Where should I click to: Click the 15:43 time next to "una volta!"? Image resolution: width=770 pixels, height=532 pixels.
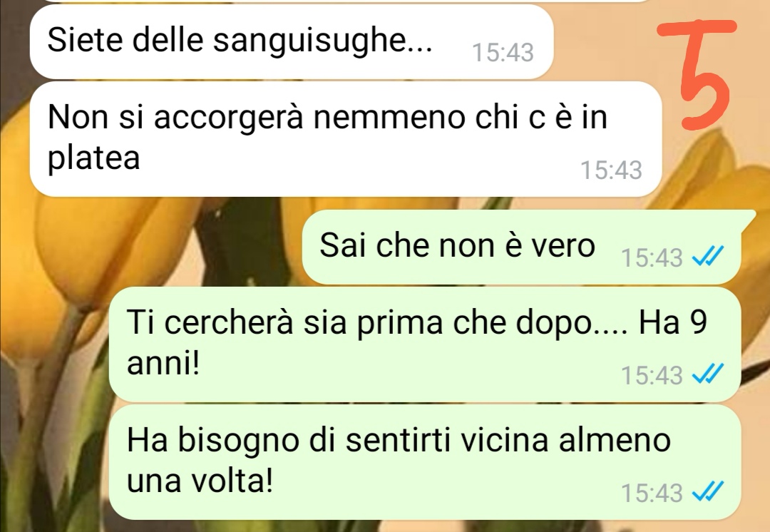click(x=652, y=493)
